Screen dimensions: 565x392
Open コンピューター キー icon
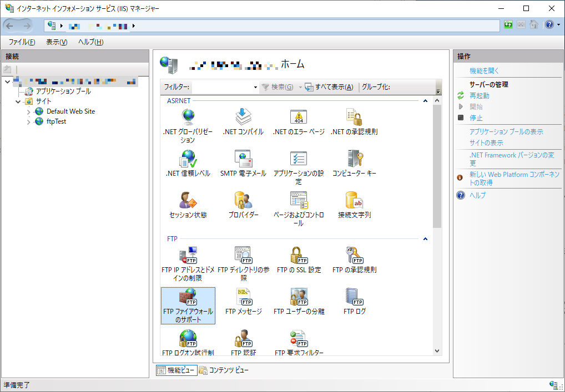tap(354, 164)
